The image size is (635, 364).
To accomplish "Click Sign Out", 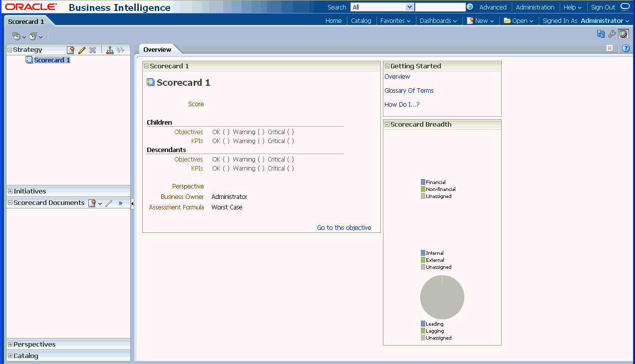I will pyautogui.click(x=603, y=7).
